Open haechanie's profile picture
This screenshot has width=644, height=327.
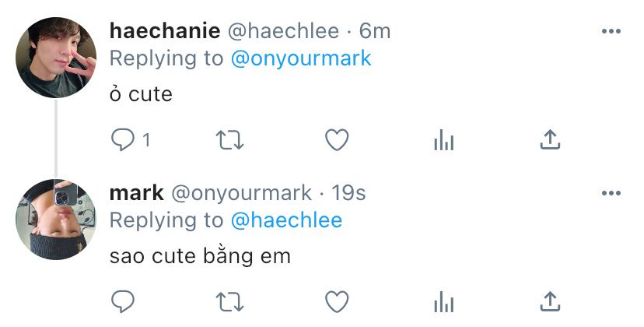[56, 57]
